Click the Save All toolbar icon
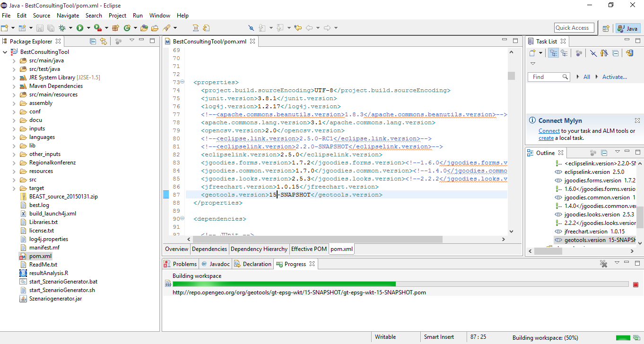Viewport: 644px width, 344px height. pyautogui.click(x=51, y=28)
